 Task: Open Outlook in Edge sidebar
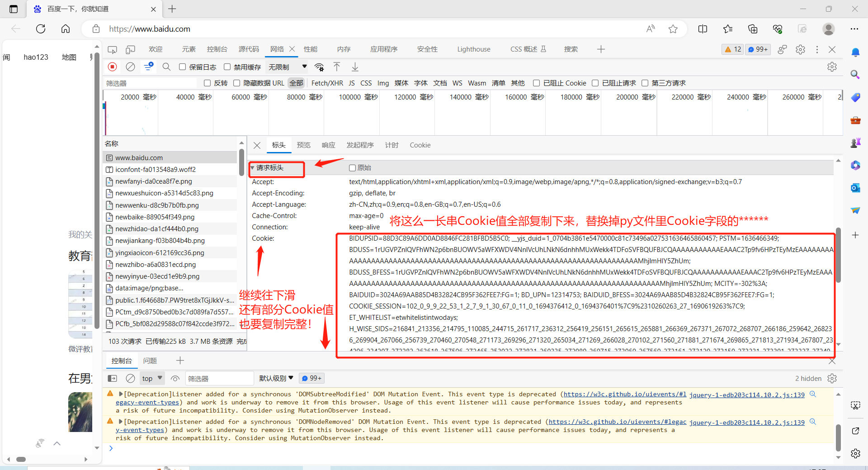tap(855, 188)
